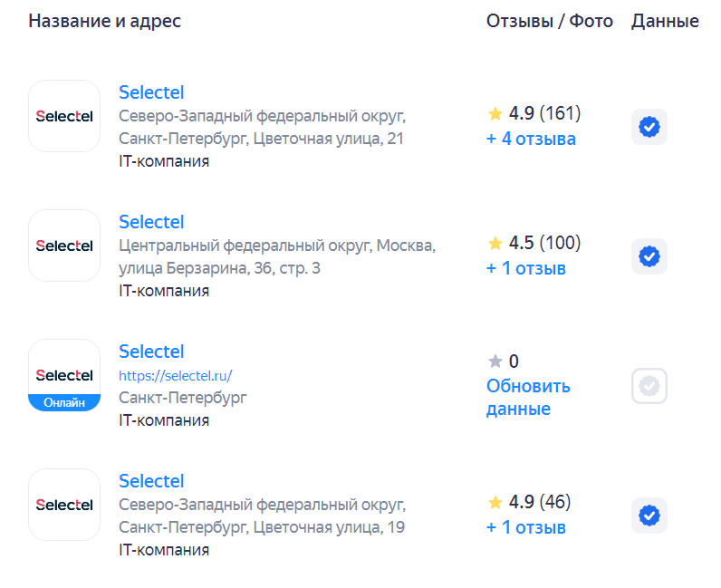This screenshot has width=721, height=588.
Task: Click grey unverified badge for online Selectel
Action: pos(649,387)
